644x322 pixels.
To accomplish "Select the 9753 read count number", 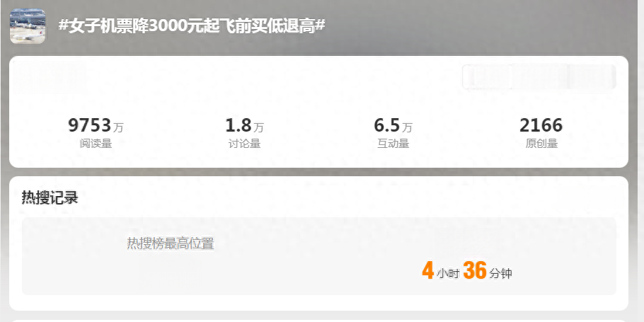I will 90,125.
